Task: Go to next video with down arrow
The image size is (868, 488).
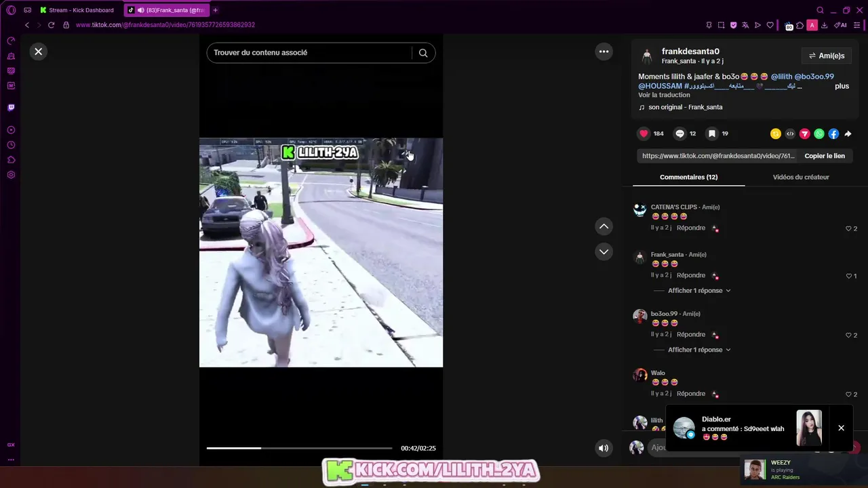Action: click(604, 251)
